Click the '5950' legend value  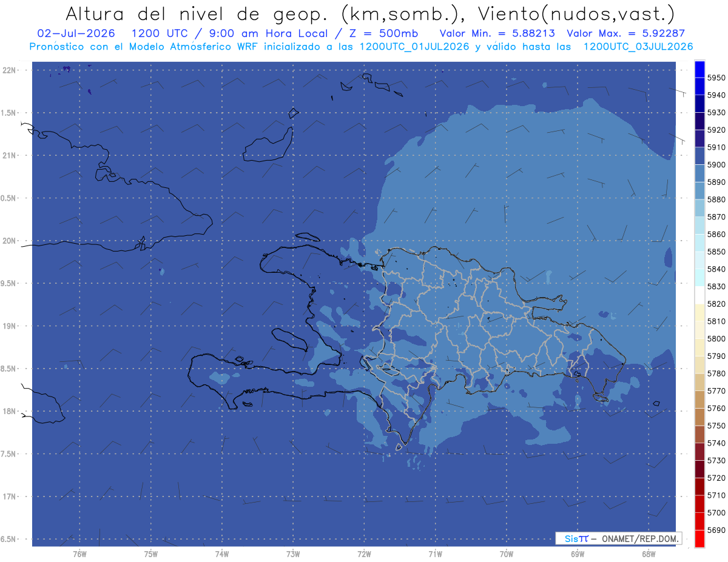coord(716,78)
